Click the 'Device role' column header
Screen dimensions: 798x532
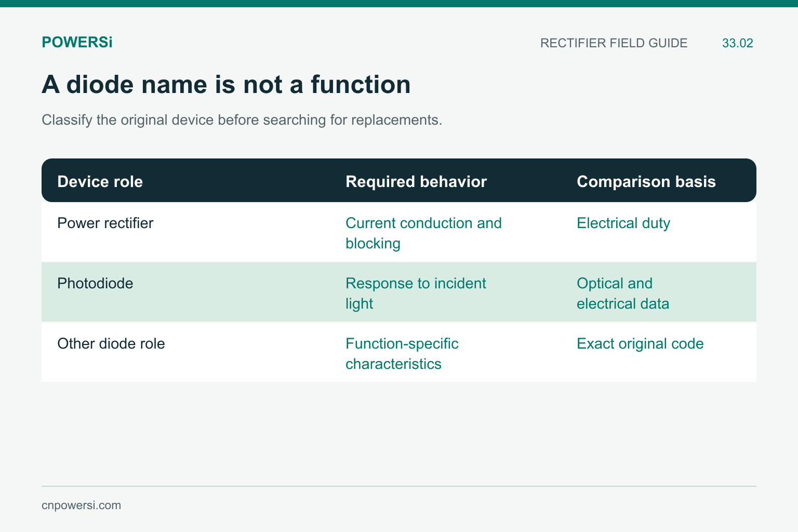(100, 181)
